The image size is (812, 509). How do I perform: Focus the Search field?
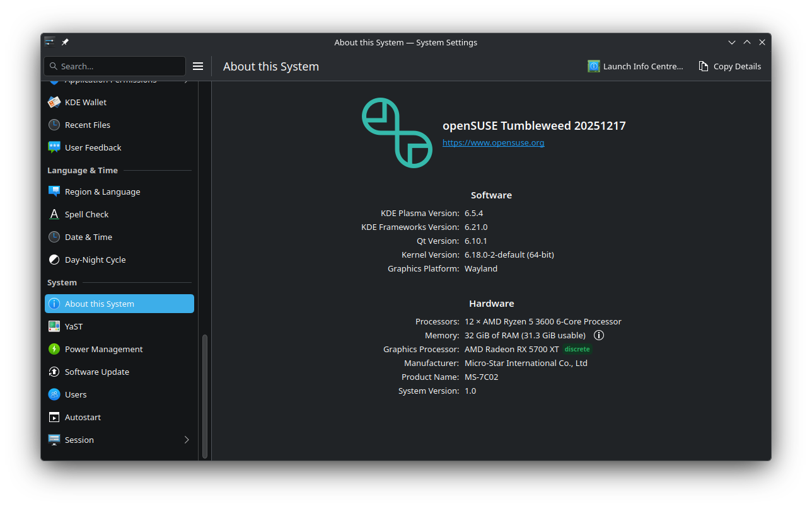(115, 66)
